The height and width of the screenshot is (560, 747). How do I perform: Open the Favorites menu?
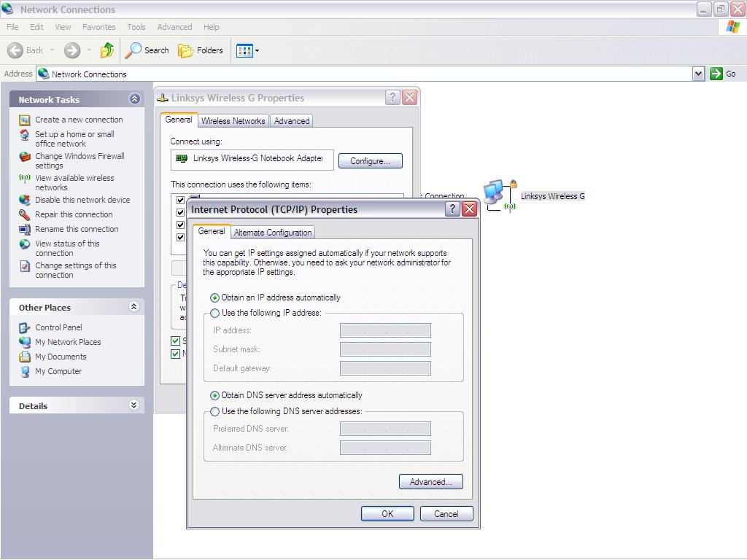point(98,27)
